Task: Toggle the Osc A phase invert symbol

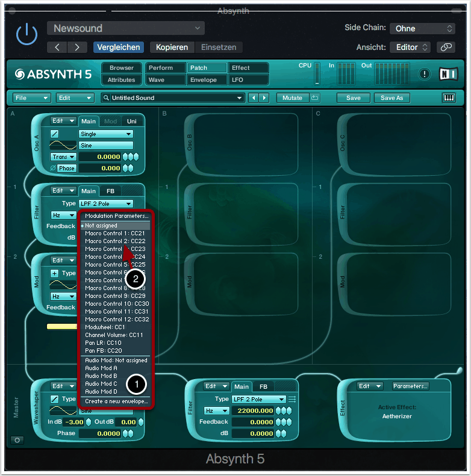Action: pyautogui.click(x=52, y=168)
